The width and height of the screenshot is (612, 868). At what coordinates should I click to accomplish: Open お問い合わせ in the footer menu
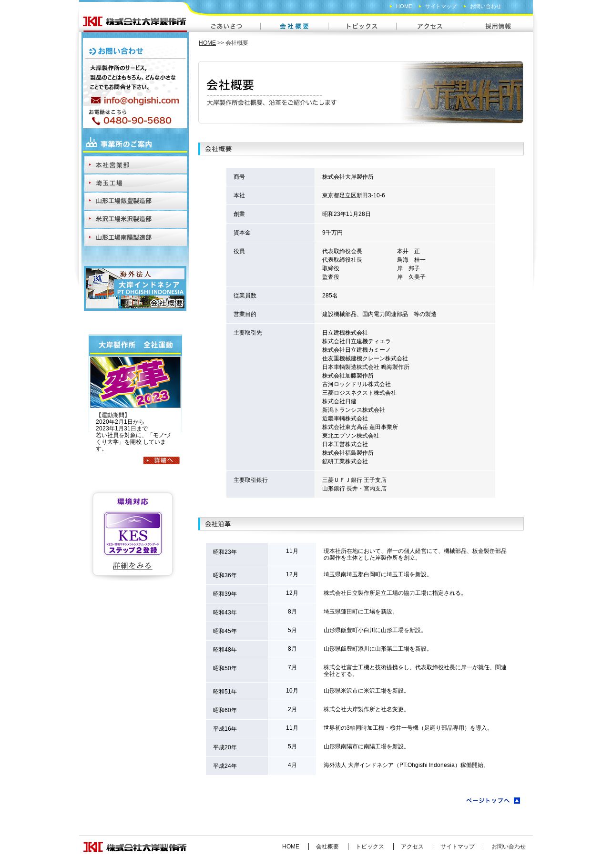(509, 847)
